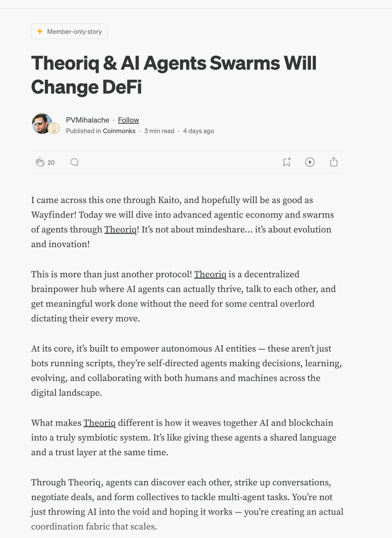
Task: Click the "4 days ago" publish date
Action: (x=198, y=131)
